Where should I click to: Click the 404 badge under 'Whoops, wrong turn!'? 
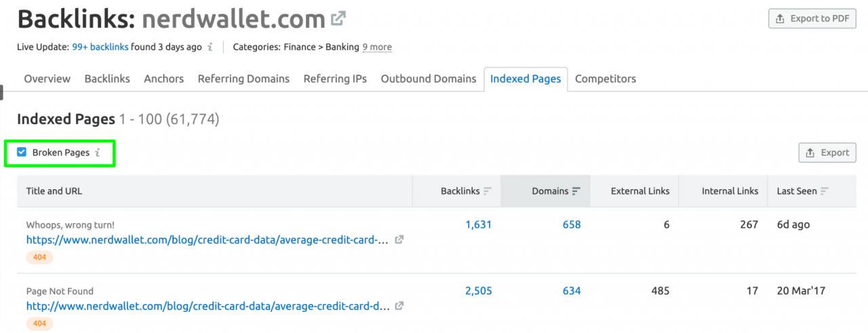[x=39, y=257]
